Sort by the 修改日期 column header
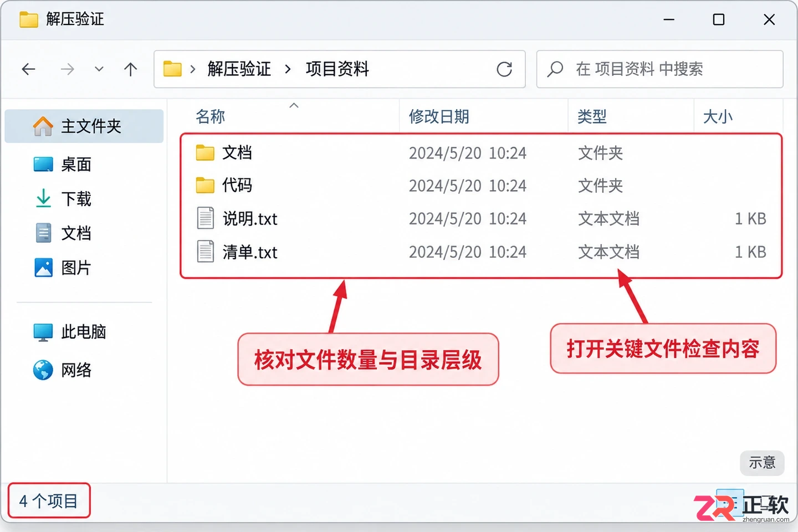Viewport: 798px width, 532px height. [x=439, y=116]
